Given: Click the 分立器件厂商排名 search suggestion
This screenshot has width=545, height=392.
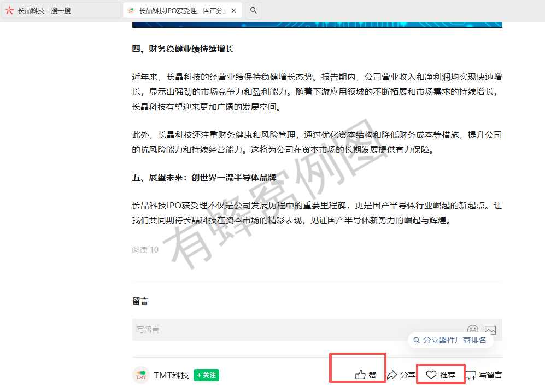Looking at the screenshot, I should tap(450, 340).
